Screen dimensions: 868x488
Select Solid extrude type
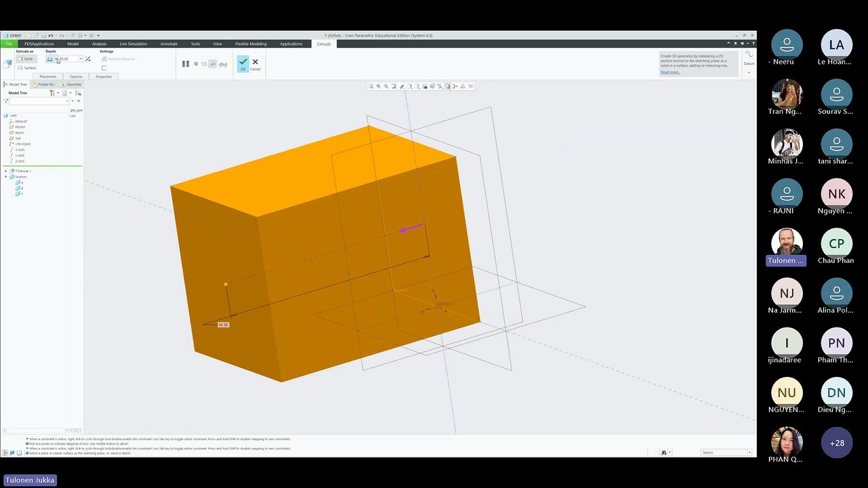27,59
